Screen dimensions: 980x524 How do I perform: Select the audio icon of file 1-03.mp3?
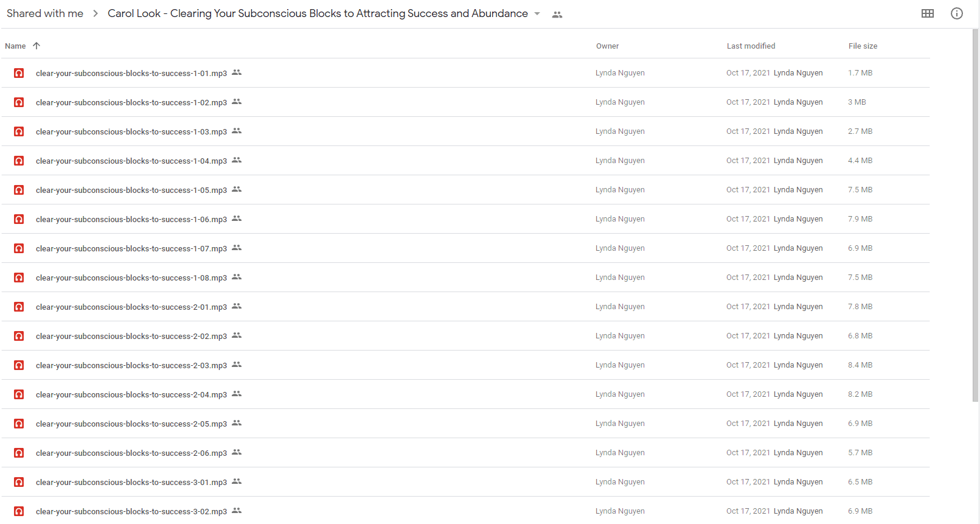point(19,131)
